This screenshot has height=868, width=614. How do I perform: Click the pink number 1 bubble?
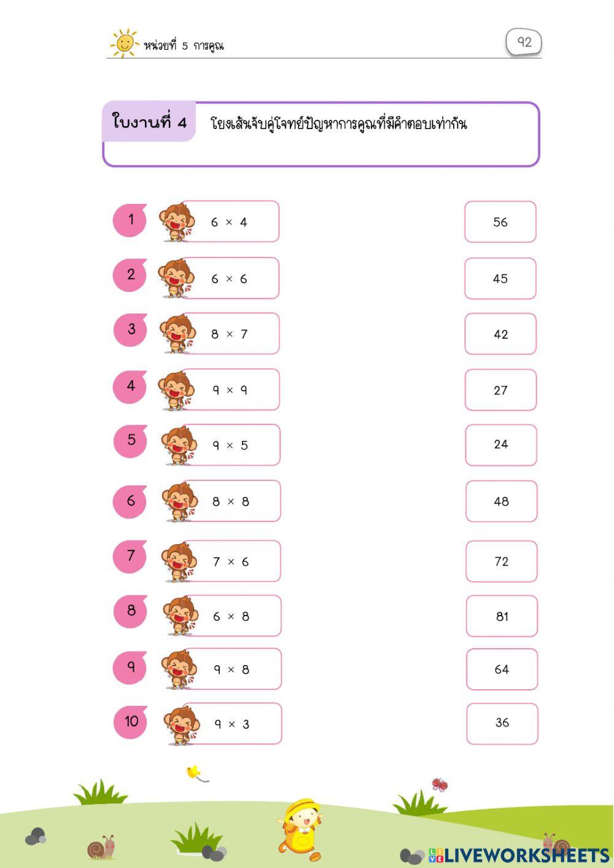point(130,221)
